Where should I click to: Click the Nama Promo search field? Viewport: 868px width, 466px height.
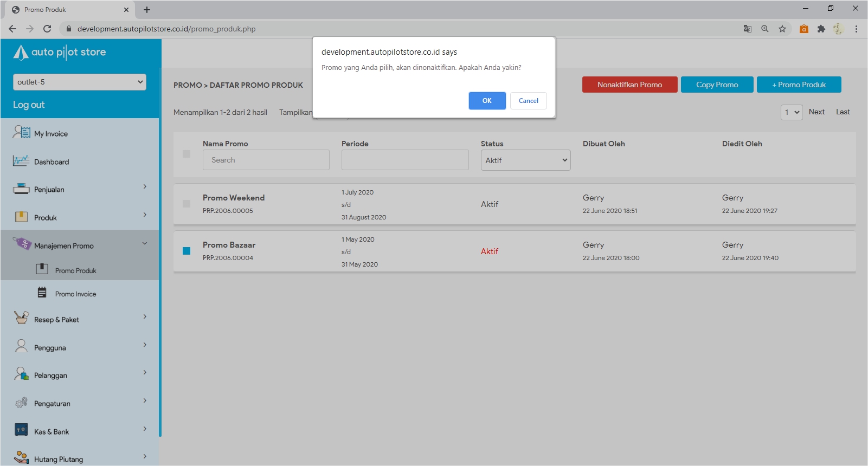[x=266, y=160]
